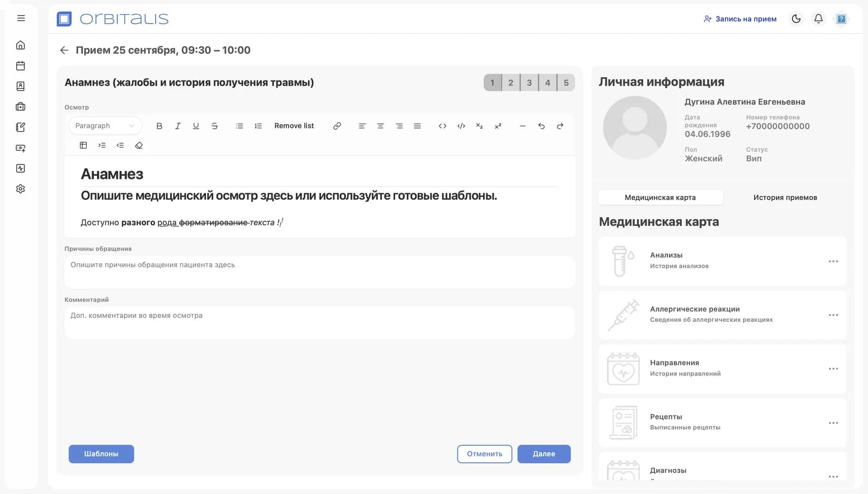The image size is (868, 494).
Task: Insert a table
Action: click(x=84, y=145)
